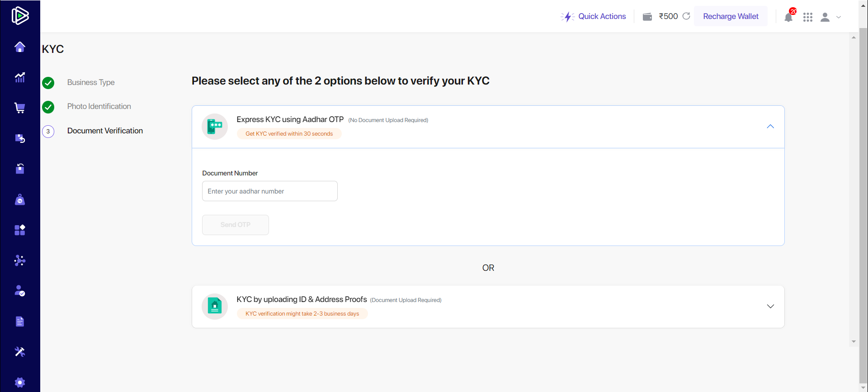The image size is (868, 392).
Task: Select the completed Photo Identification step
Action: point(99,106)
